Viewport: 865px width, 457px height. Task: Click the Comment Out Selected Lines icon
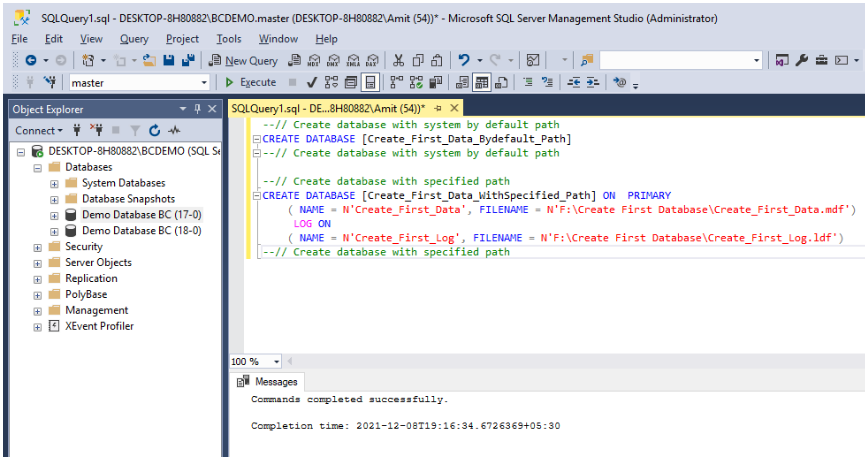point(528,82)
